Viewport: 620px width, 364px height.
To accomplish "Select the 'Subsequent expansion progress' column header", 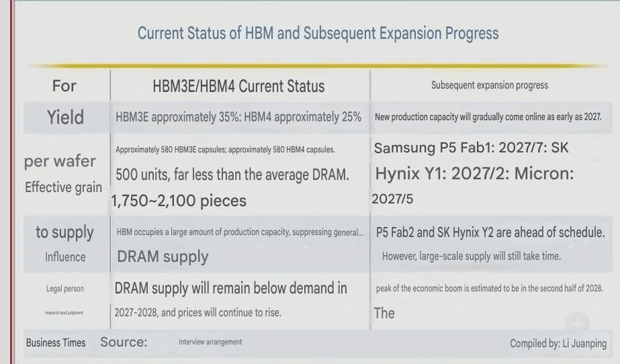I will click(490, 85).
